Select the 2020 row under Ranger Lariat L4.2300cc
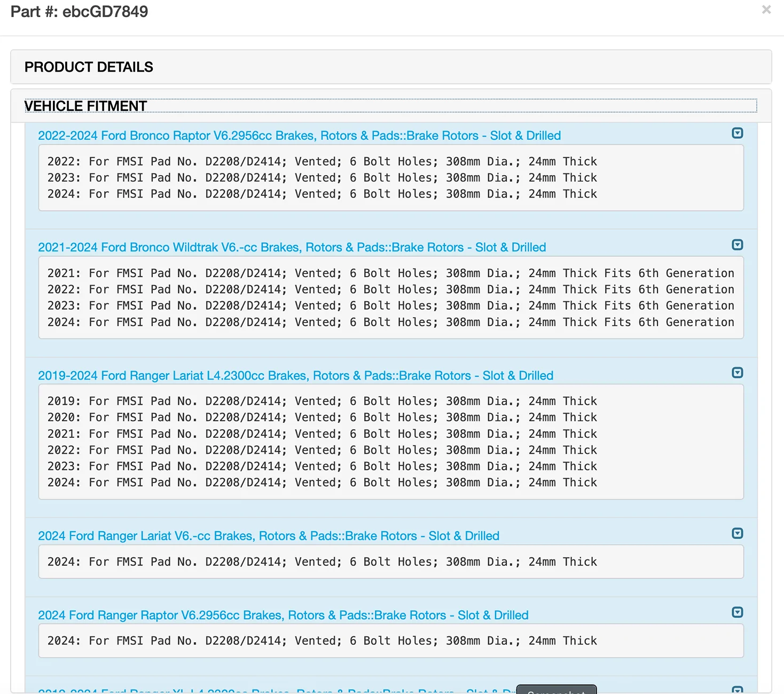The image size is (784, 694). [322, 417]
